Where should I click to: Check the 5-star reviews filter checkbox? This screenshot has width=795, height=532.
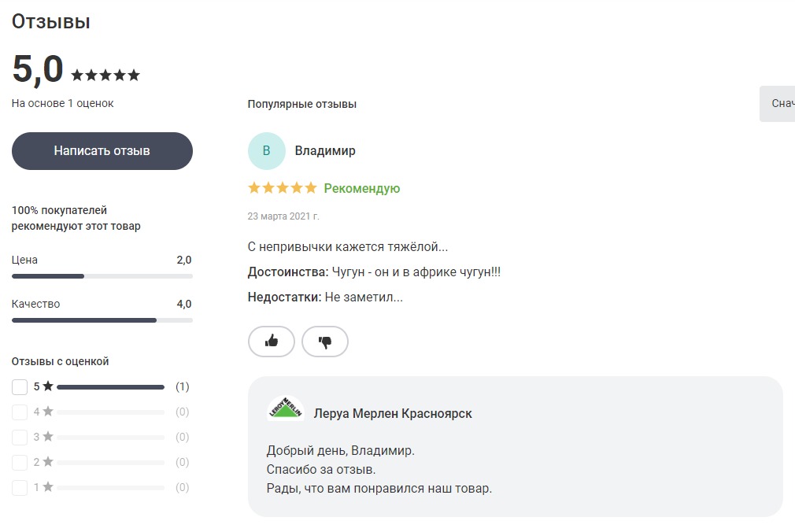point(19,387)
